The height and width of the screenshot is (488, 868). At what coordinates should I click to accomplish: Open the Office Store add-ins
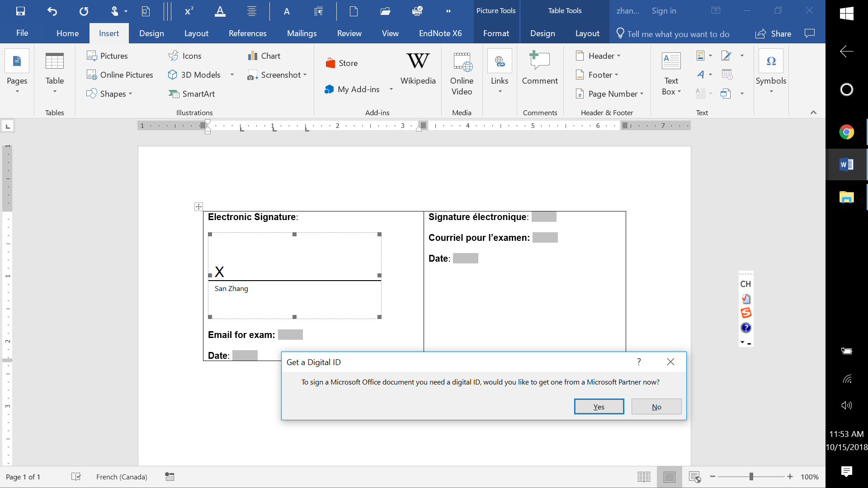tap(342, 63)
